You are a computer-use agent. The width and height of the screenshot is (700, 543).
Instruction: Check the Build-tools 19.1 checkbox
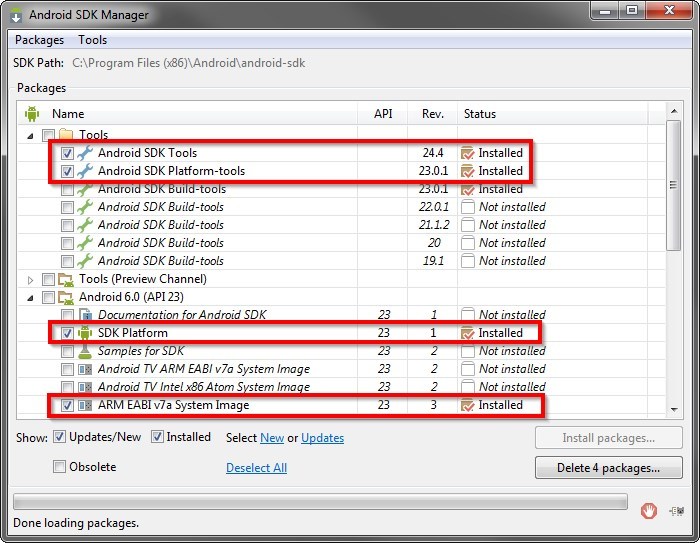pyautogui.click(x=67, y=261)
